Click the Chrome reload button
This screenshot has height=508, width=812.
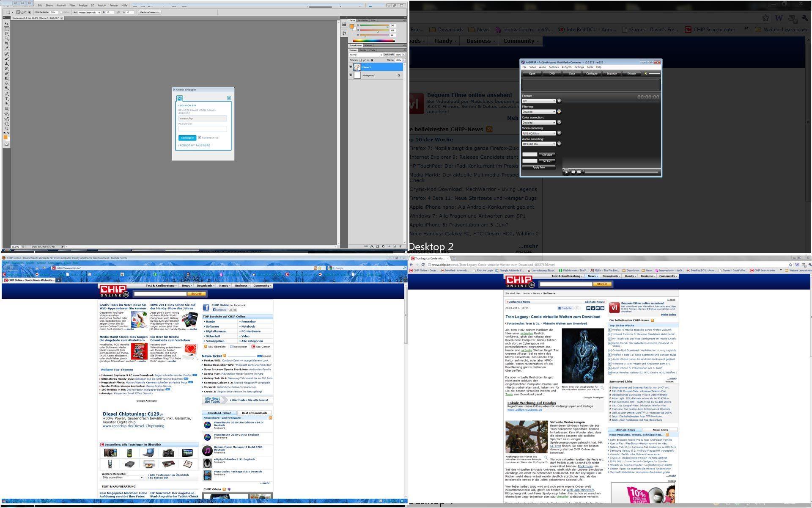point(422,265)
